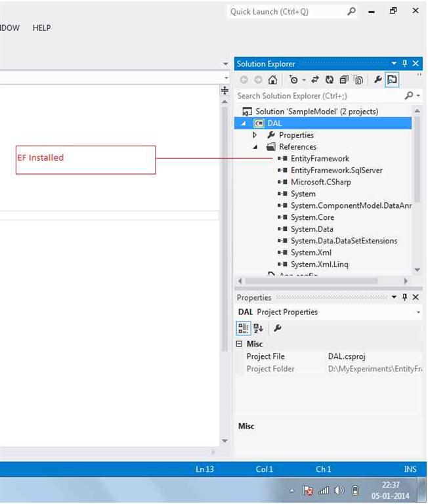The image size is (428, 504).
Task: Select the EntityFramework reference
Action: (320, 158)
